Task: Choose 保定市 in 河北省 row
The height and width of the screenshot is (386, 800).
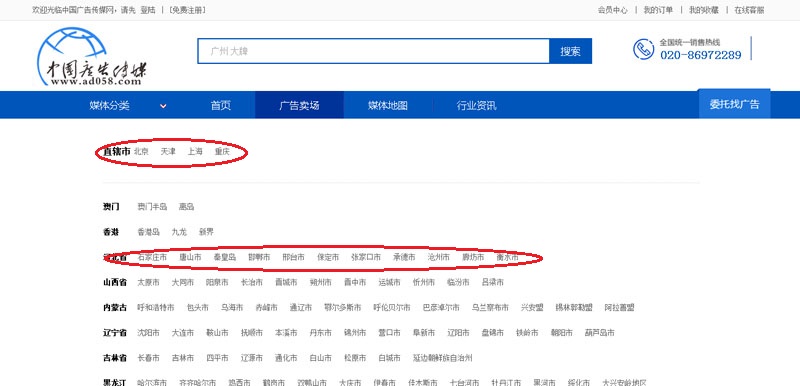Action: (328, 258)
